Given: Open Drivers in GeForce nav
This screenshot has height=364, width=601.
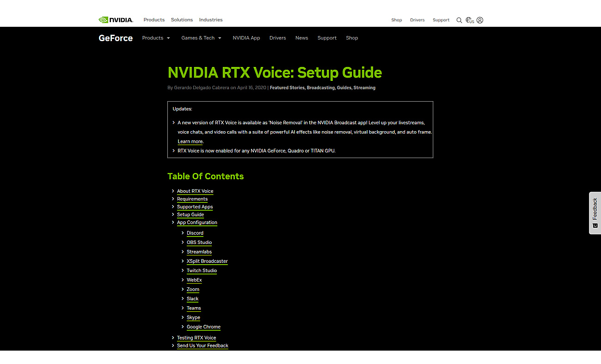Looking at the screenshot, I should (278, 38).
